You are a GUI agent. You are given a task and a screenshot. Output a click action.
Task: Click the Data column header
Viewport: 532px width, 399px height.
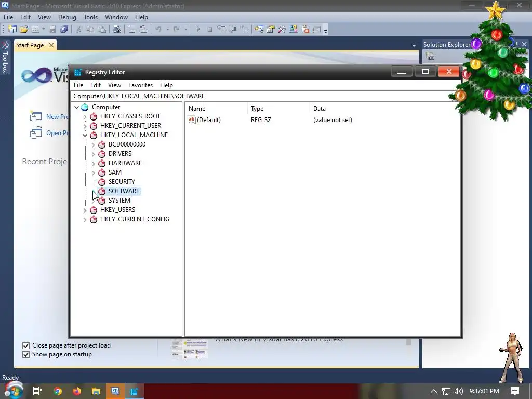320,109
